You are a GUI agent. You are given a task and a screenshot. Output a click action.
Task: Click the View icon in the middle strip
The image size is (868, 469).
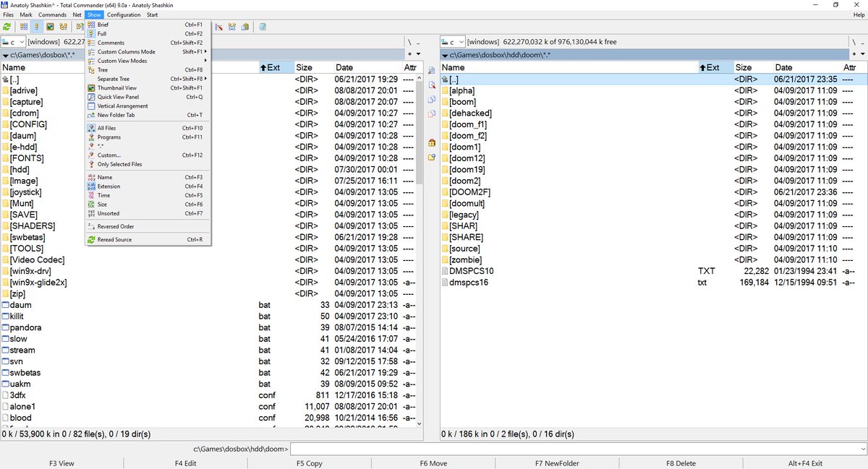tap(432, 71)
